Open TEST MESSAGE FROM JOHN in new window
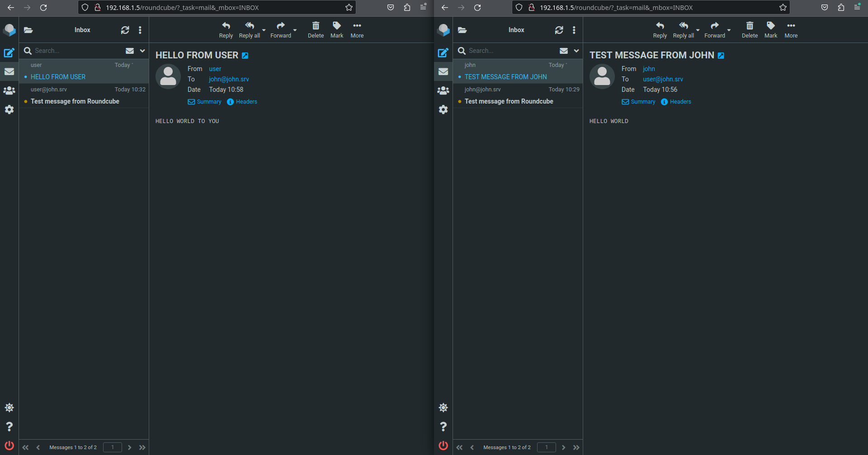868x455 pixels. coord(721,56)
